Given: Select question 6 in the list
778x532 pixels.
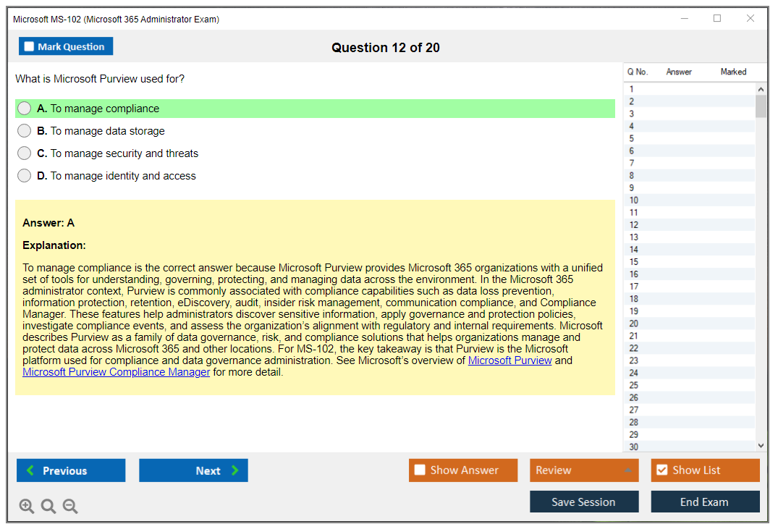Looking at the screenshot, I should (x=690, y=151).
